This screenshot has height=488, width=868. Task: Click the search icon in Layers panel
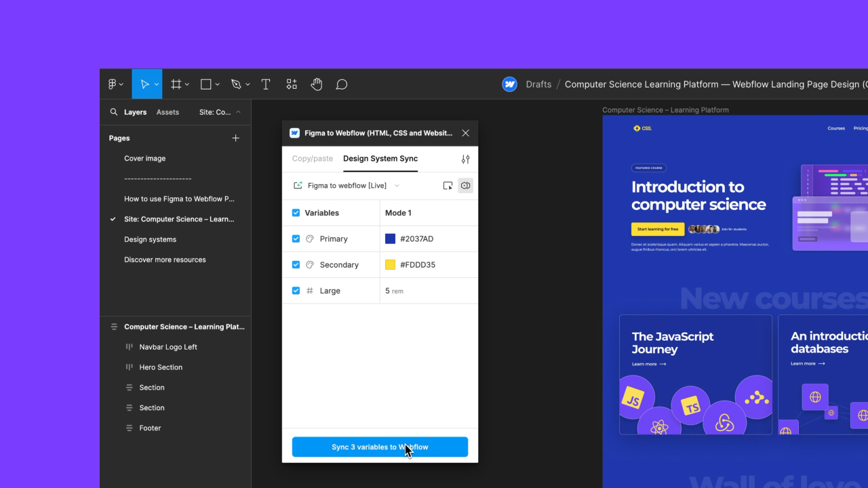pos(114,112)
